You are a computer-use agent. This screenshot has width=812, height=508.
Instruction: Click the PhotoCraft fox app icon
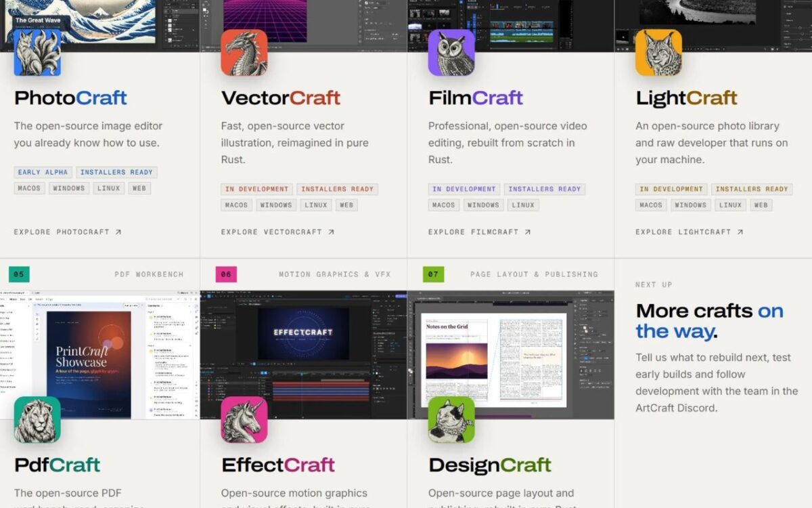(37, 53)
